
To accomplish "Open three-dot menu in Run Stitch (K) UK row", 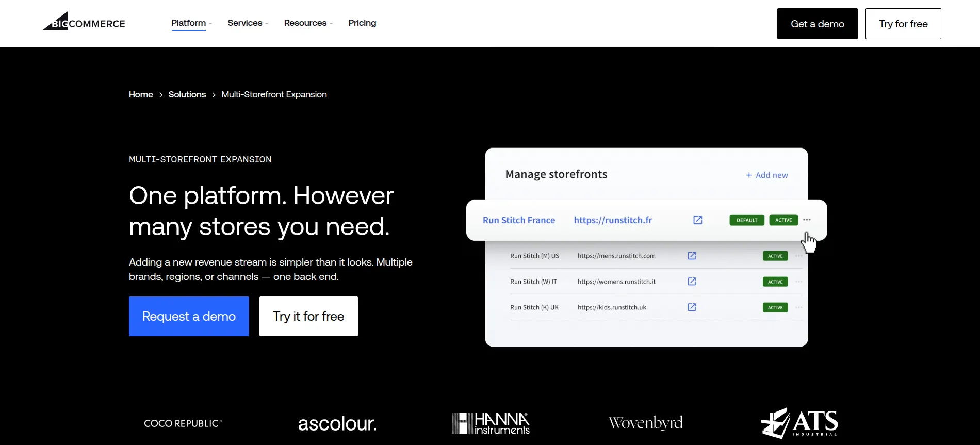I will click(799, 307).
